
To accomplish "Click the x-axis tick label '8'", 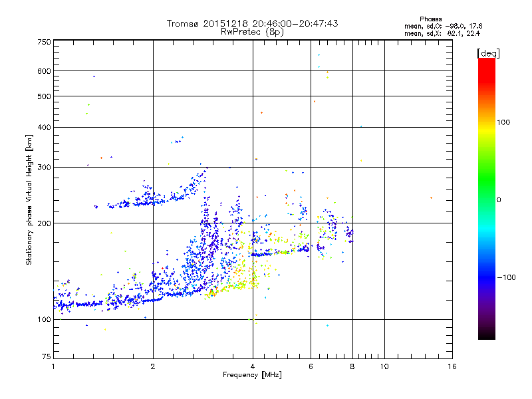I will (352, 366).
